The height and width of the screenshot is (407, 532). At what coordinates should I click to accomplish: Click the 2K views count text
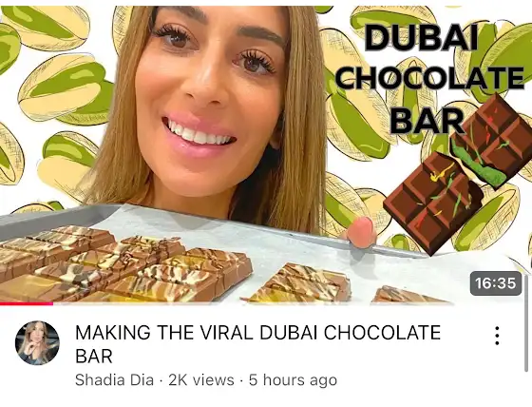click(201, 379)
